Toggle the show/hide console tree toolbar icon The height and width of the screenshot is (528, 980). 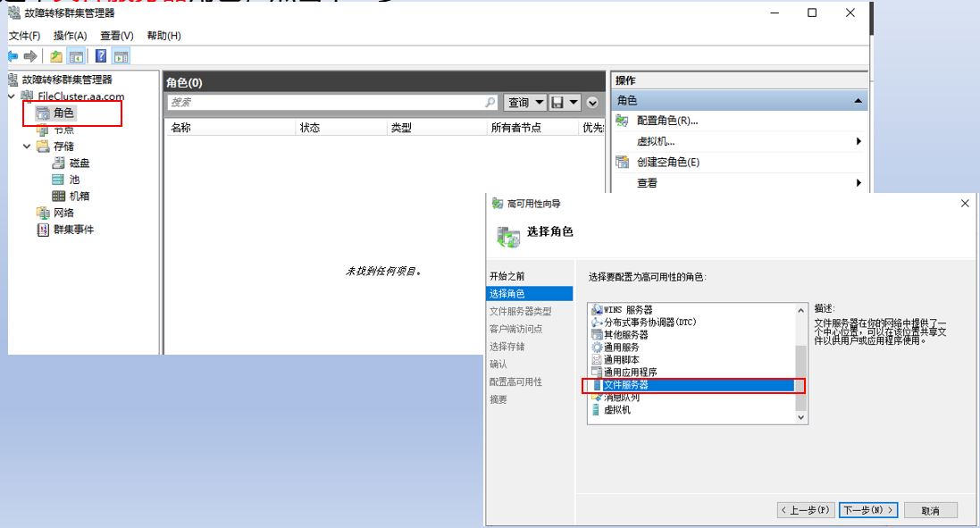pos(75,54)
